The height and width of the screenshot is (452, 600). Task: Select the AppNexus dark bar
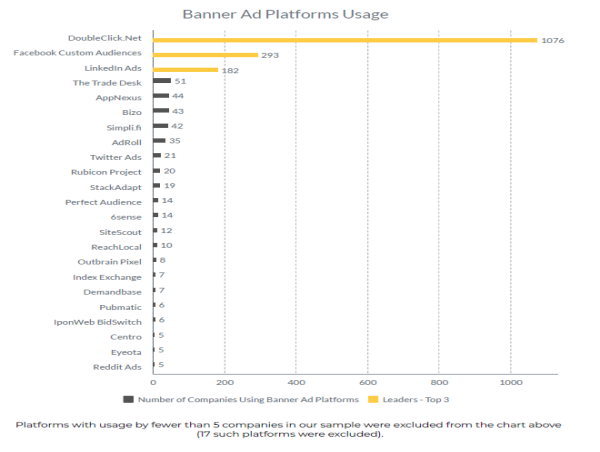161,95
